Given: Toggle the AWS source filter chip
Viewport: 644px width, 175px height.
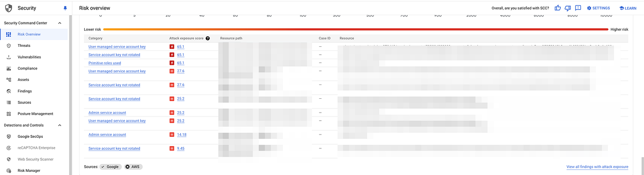Looking at the screenshot, I should pos(133,166).
